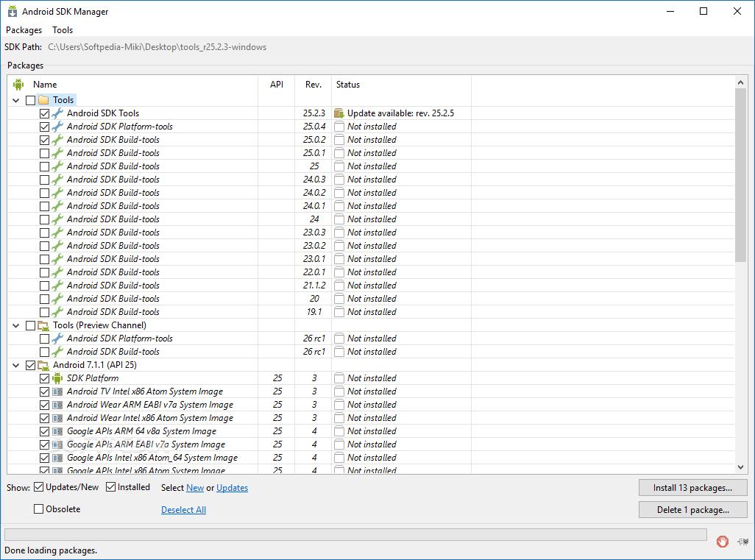Check Android SDK Build-tools rev 25.0.1 checkbox
Image resolution: width=755 pixels, height=560 pixels.
[44, 153]
